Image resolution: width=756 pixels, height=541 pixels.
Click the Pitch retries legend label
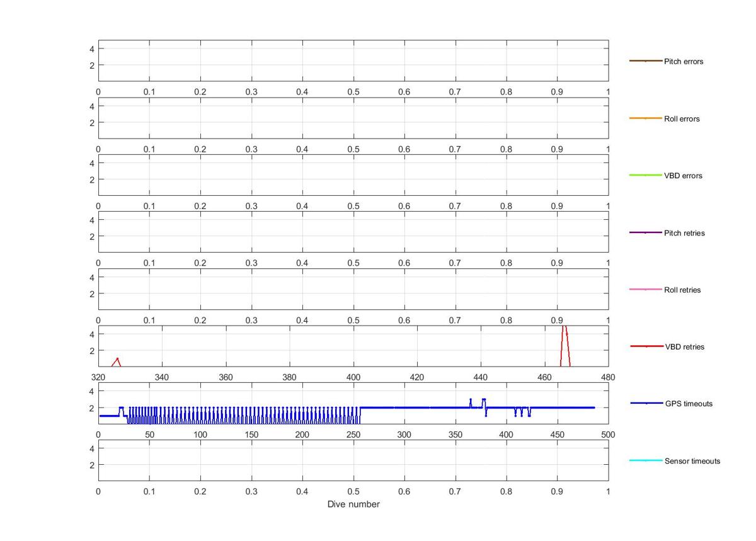pyautogui.click(x=684, y=233)
